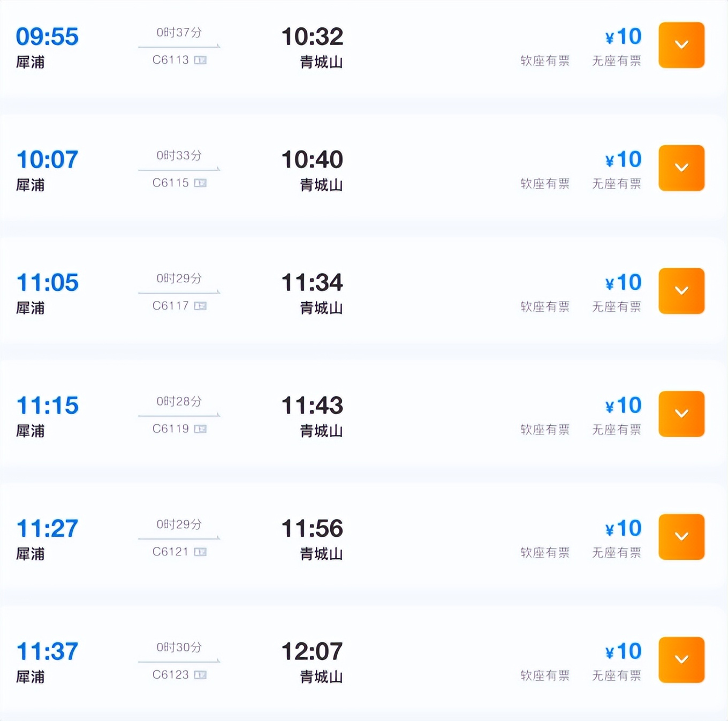The width and height of the screenshot is (728, 721).
Task: Expand the 11:15 train ticket options
Action: pos(681,414)
